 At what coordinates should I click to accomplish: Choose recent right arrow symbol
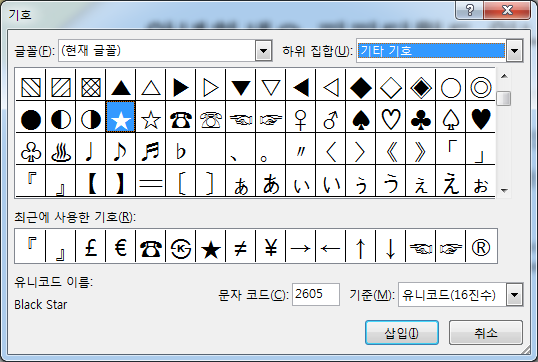301,247
